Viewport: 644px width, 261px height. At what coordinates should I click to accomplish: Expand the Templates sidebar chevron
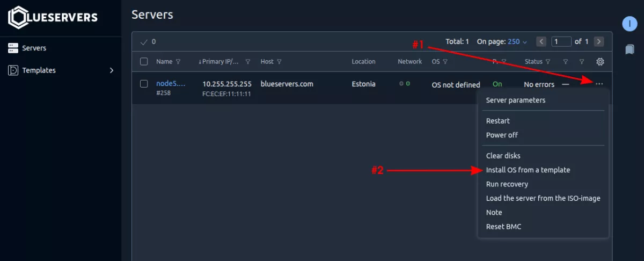pos(112,70)
